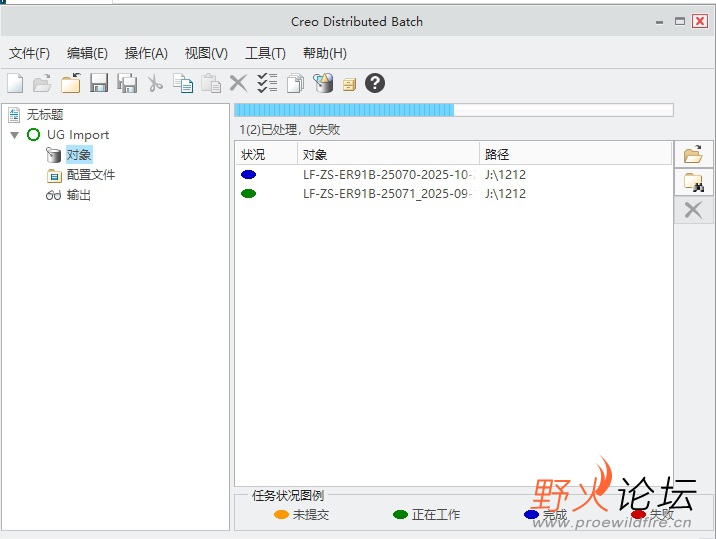Select the 无标题 root tree item
The width and height of the screenshot is (716, 539).
(x=45, y=115)
